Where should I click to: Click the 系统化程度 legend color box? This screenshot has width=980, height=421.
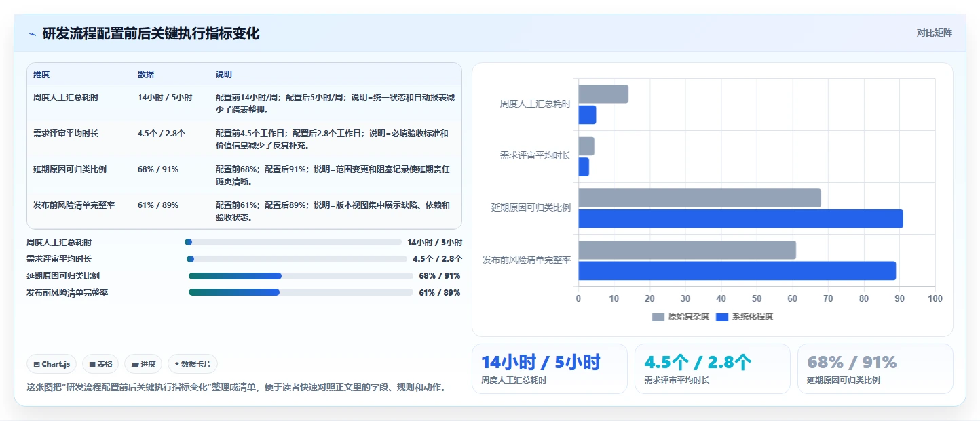point(722,317)
